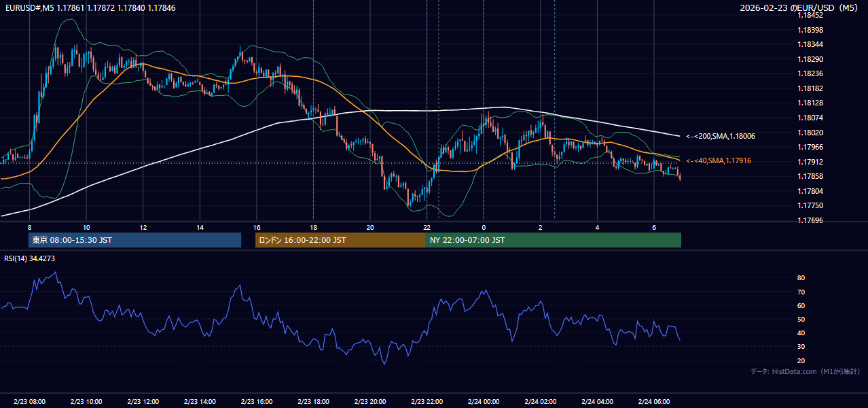
Task: Click the 2/23 08:00 date label
Action: point(29,402)
